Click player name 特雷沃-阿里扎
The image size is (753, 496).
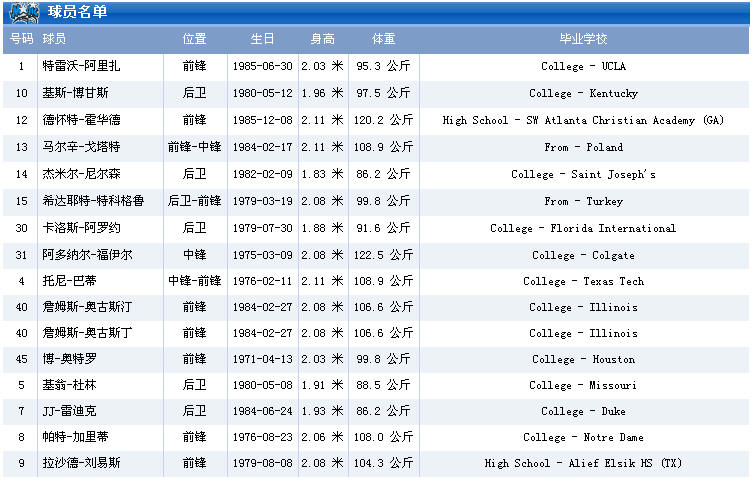pyautogui.click(x=81, y=66)
